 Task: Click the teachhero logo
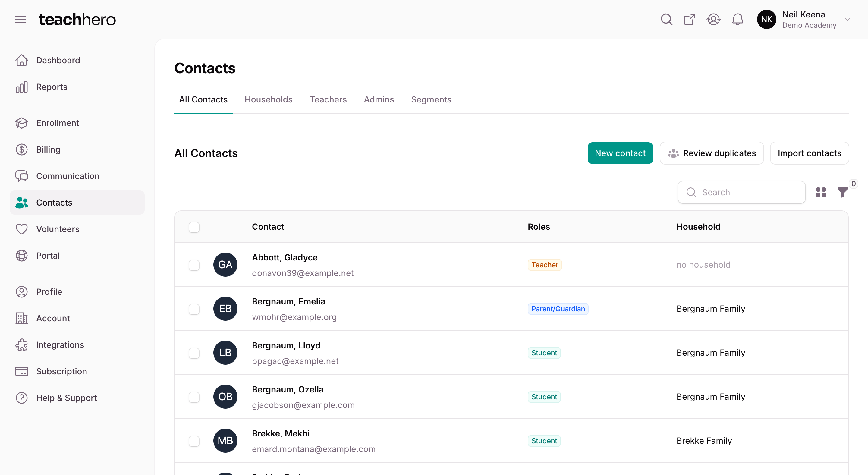pyautogui.click(x=77, y=20)
